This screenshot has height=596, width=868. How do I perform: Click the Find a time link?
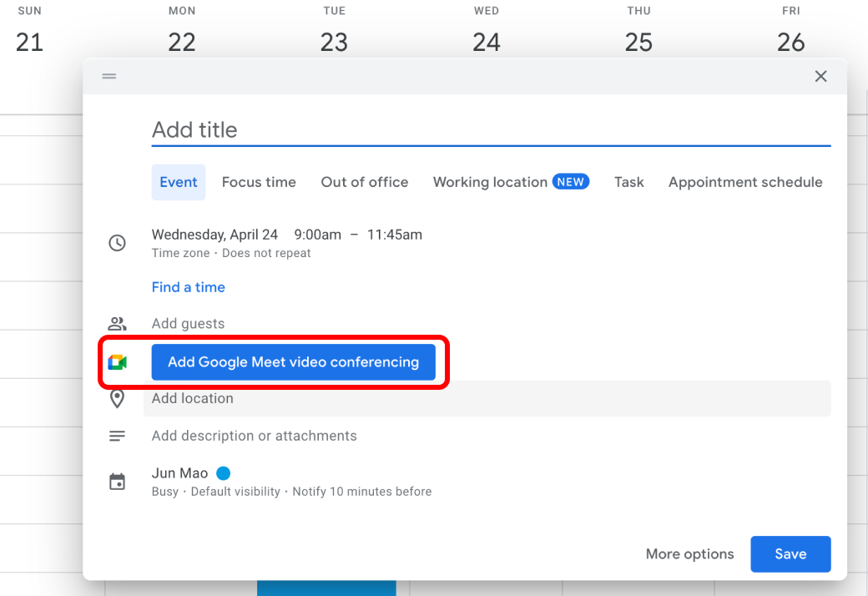tap(189, 287)
